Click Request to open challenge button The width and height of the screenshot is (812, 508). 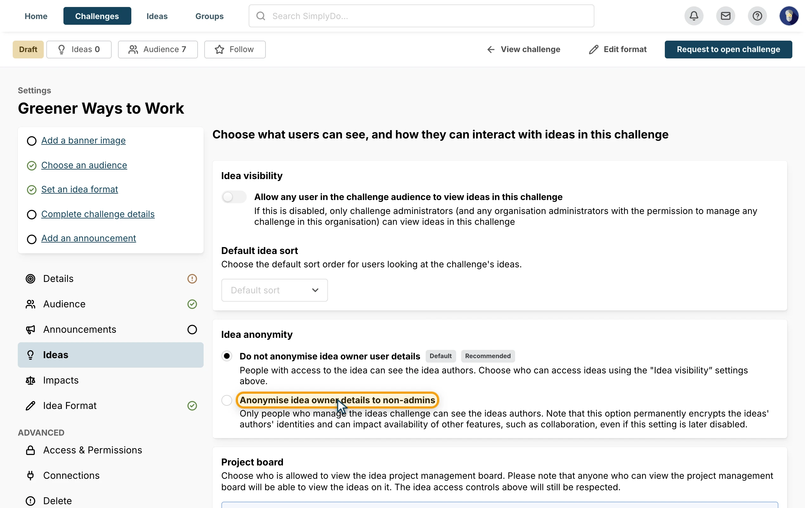[x=728, y=50]
